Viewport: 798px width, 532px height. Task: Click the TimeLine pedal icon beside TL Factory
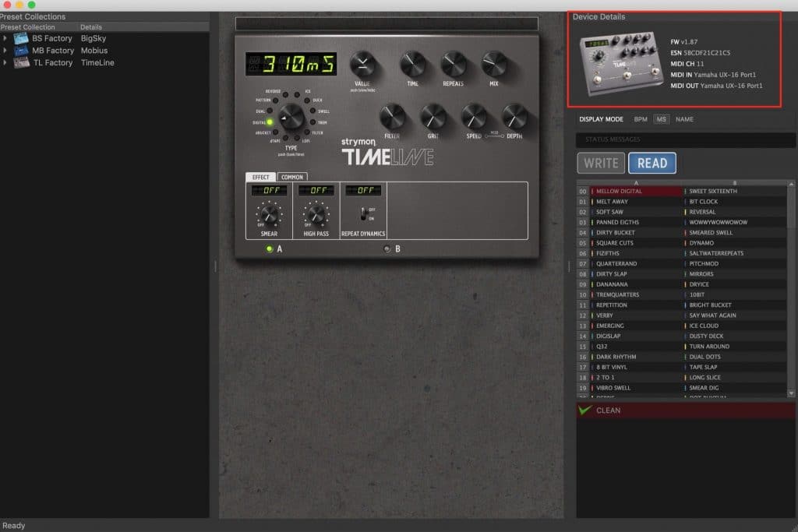(21, 62)
